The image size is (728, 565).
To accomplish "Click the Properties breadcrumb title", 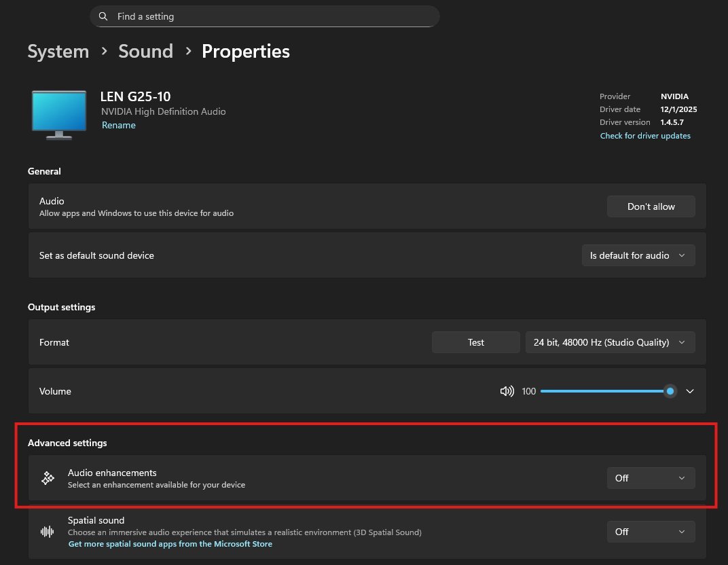I will [x=246, y=51].
